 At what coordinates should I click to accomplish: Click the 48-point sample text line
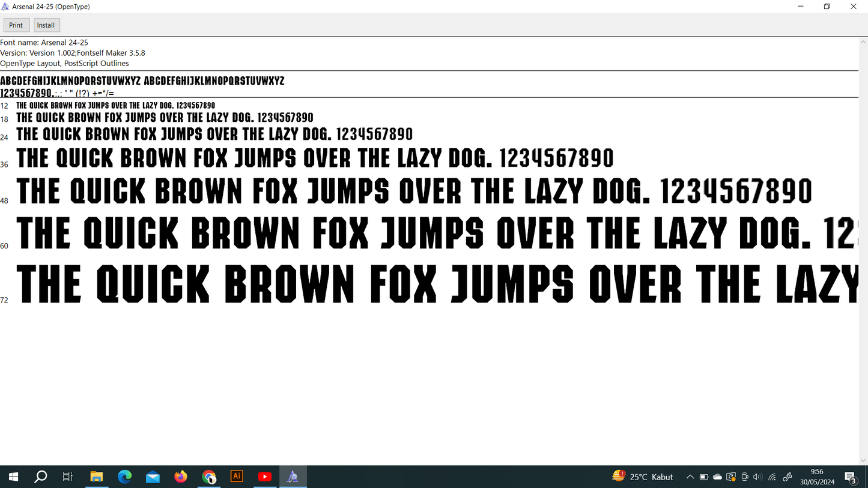point(414,191)
